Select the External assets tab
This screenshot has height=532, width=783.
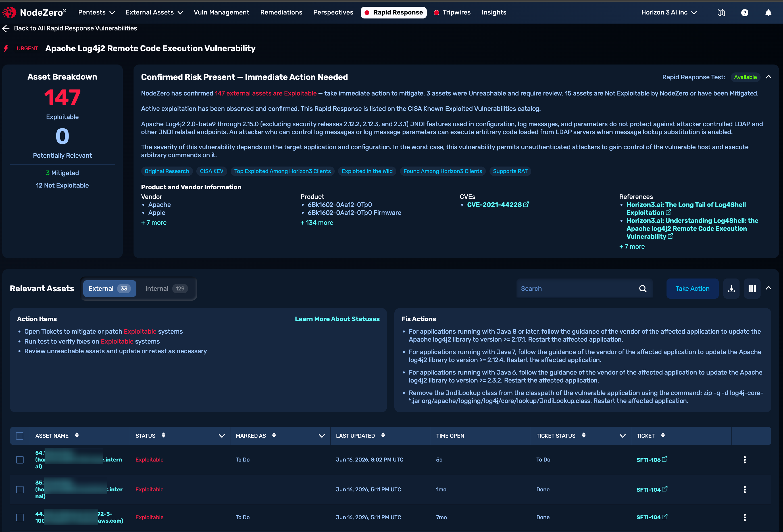(x=109, y=288)
